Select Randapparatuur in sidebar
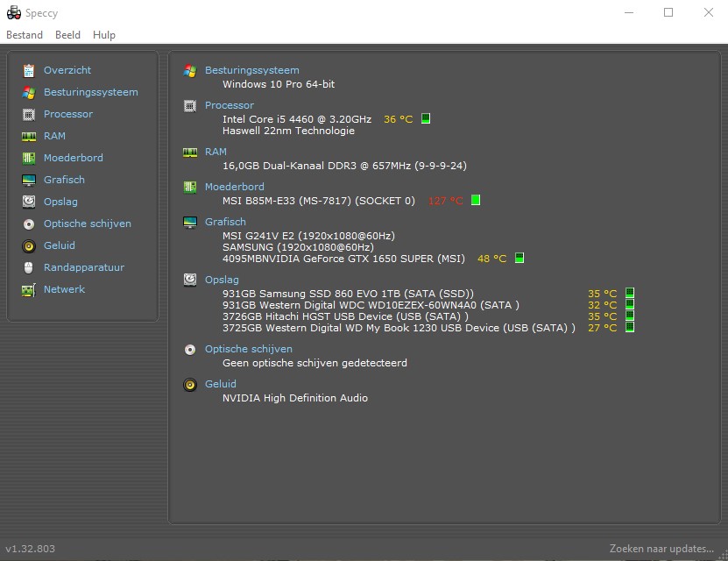Screen dimensions: 728x561 (x=84, y=267)
